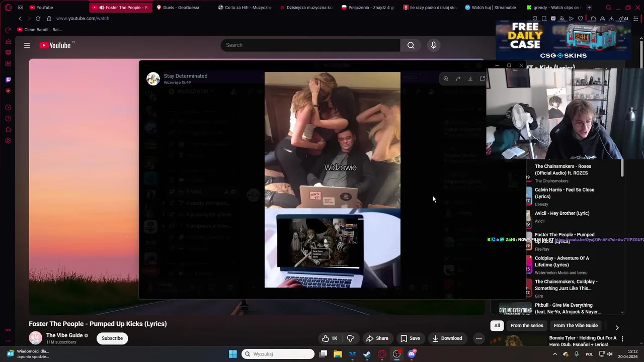This screenshot has height=362, width=644.
Task: Click the YouTube search magnifier button
Action: click(x=411, y=45)
